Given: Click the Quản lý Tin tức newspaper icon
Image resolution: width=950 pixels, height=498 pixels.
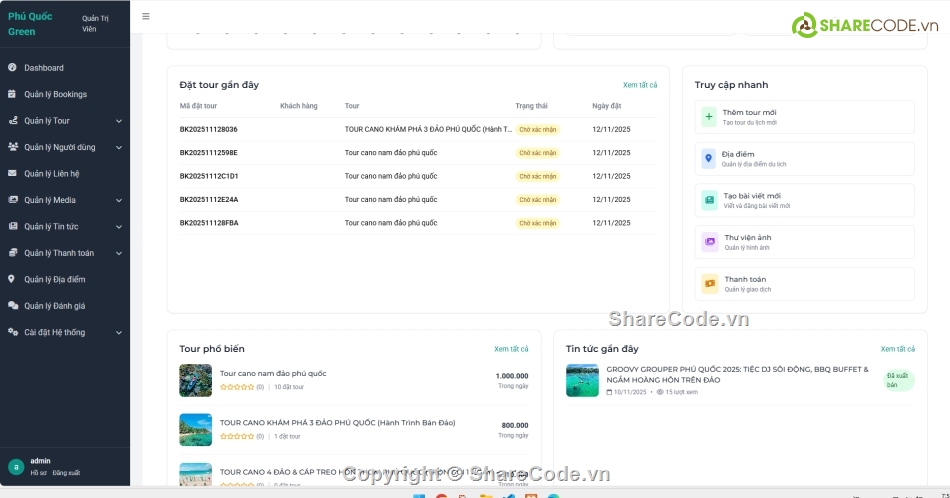Looking at the screenshot, I should pyautogui.click(x=13, y=226).
